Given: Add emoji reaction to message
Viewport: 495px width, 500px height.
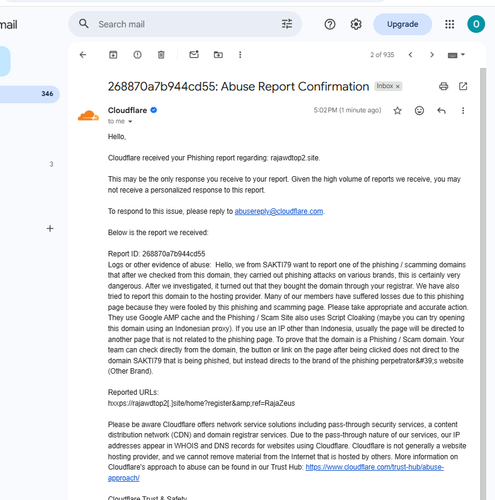Looking at the screenshot, I should pyautogui.click(x=419, y=110).
